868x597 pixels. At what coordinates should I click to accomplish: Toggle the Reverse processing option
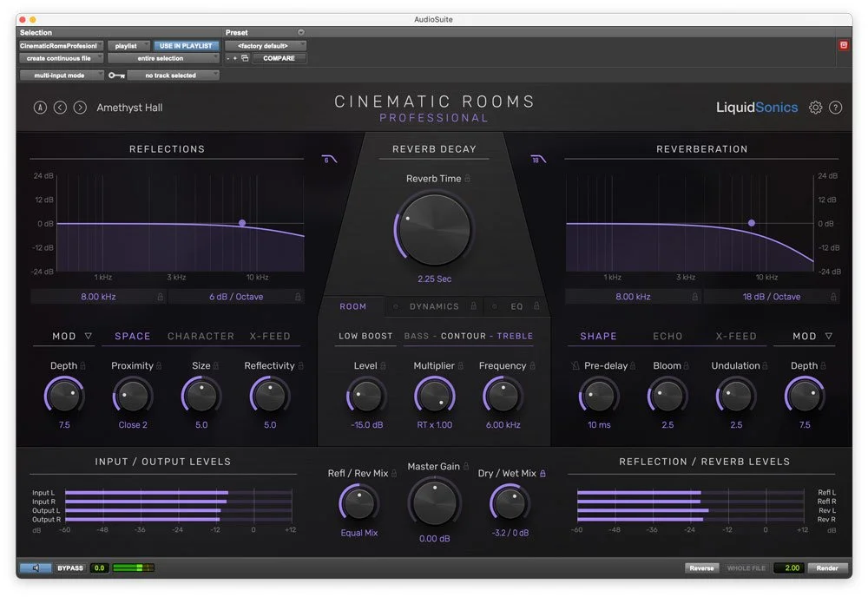701,567
